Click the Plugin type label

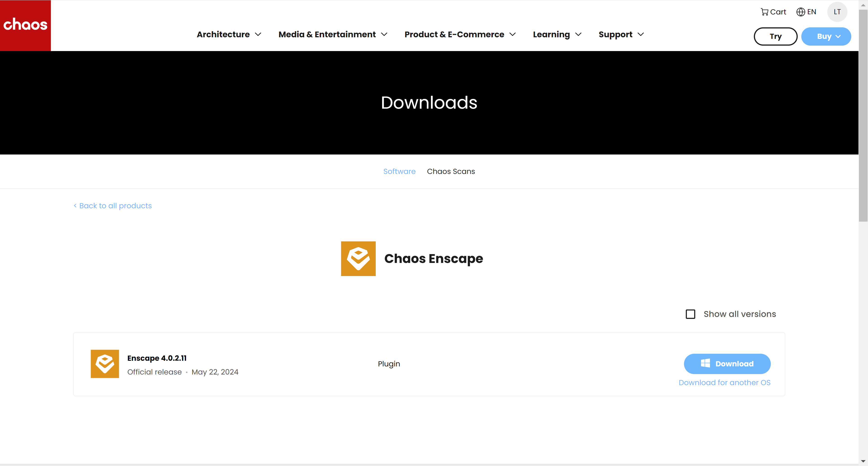(x=389, y=364)
